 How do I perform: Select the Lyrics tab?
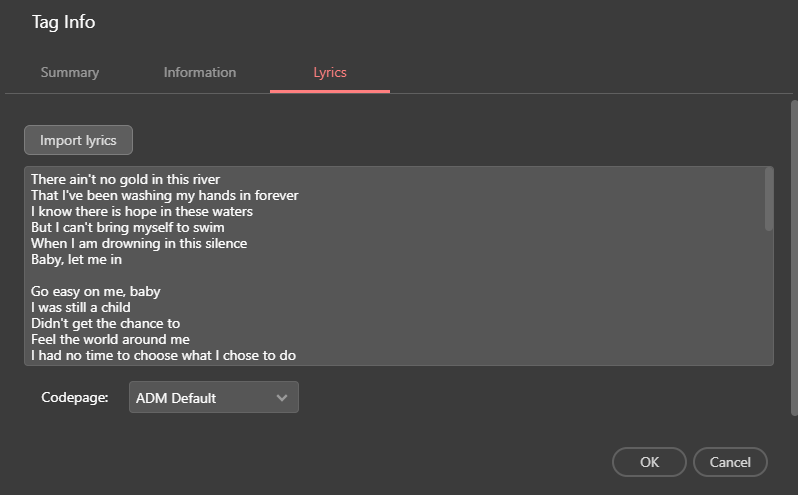[x=329, y=73]
